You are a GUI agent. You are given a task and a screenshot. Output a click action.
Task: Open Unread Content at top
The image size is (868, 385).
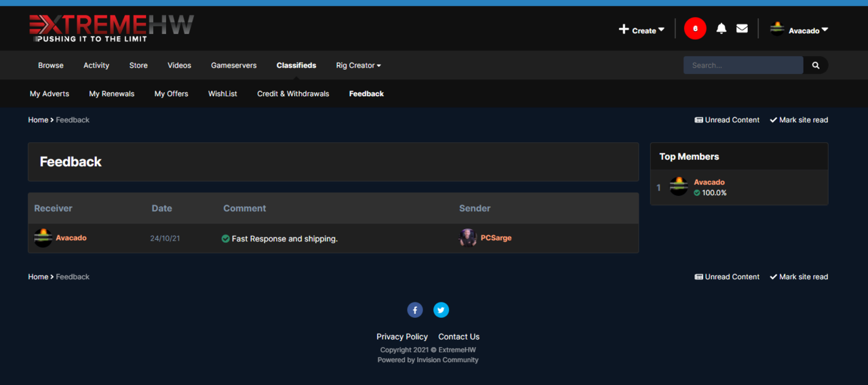tap(727, 120)
